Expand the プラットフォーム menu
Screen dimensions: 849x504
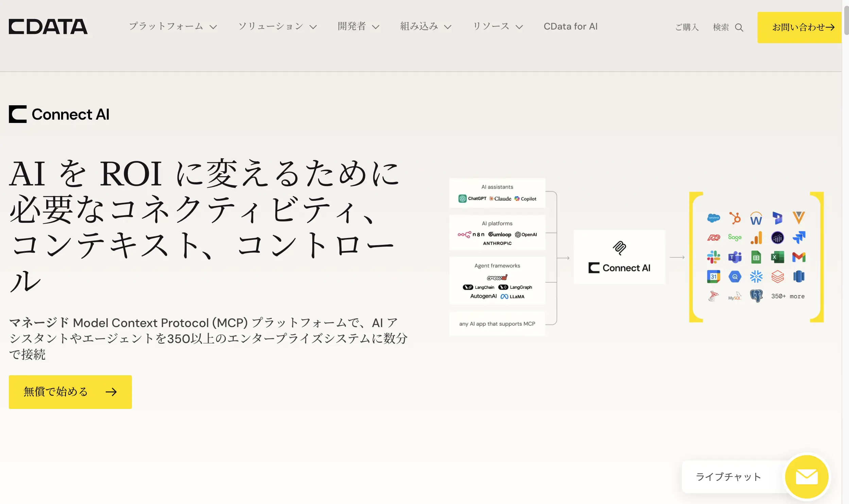[x=173, y=26]
